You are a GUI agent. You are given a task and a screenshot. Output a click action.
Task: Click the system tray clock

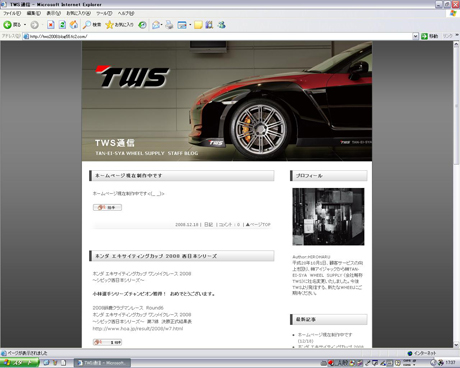click(450, 362)
